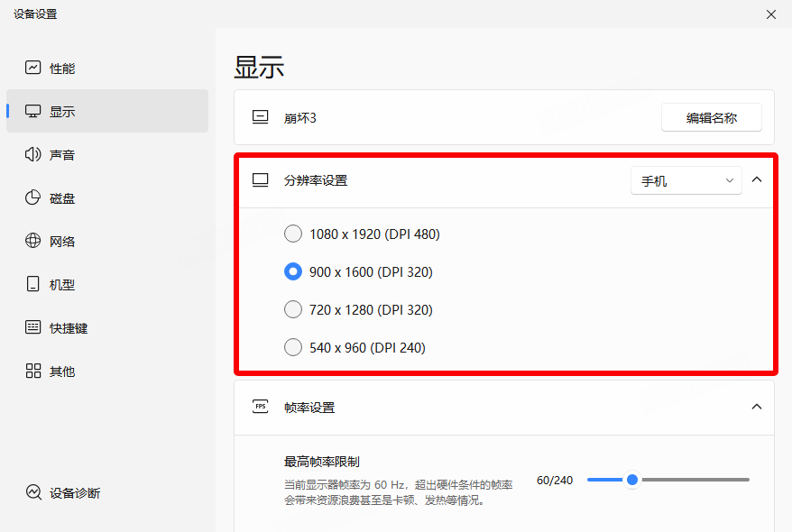Collapse the 帧率设置 section chevron

(757, 407)
